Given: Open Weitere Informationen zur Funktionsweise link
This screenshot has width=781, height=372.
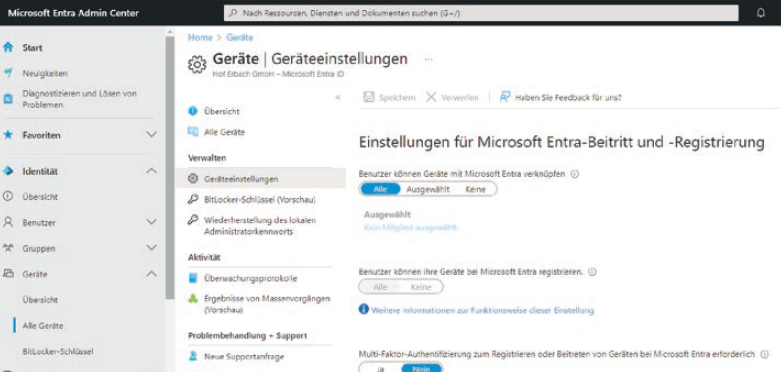Looking at the screenshot, I should click(x=482, y=310).
